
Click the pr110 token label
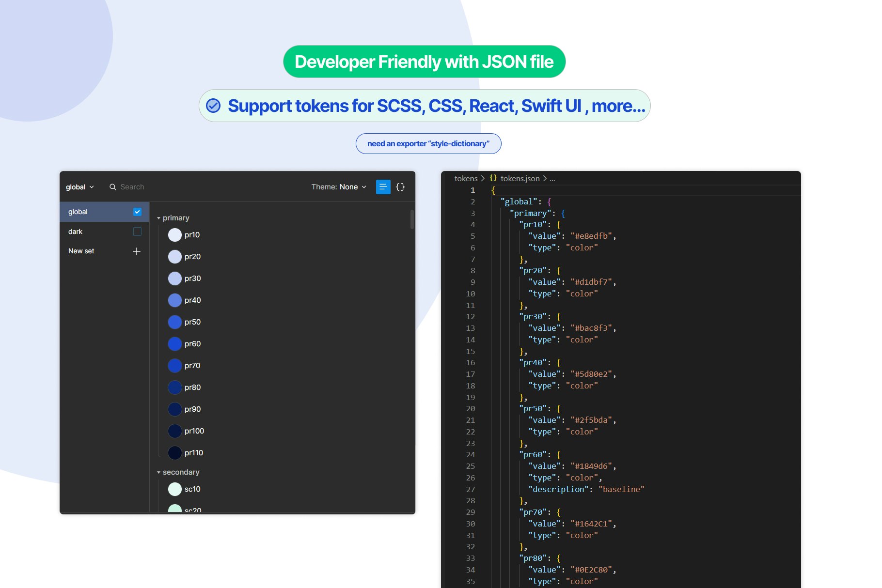pyautogui.click(x=194, y=453)
